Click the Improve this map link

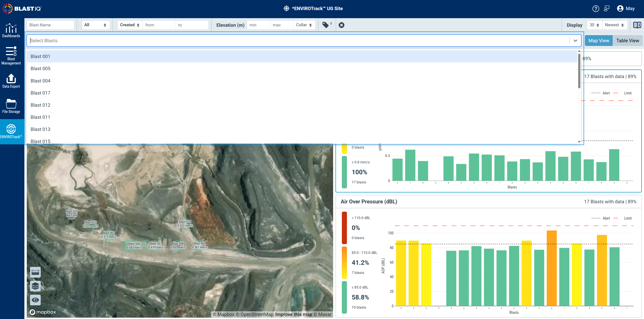click(294, 314)
